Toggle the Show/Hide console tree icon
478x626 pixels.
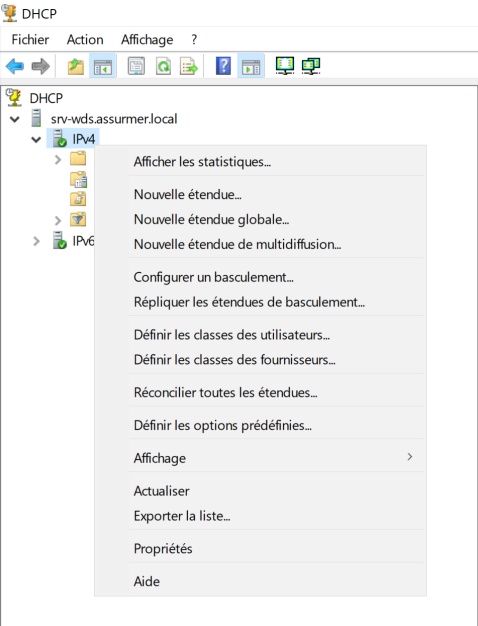pyautogui.click(x=103, y=66)
